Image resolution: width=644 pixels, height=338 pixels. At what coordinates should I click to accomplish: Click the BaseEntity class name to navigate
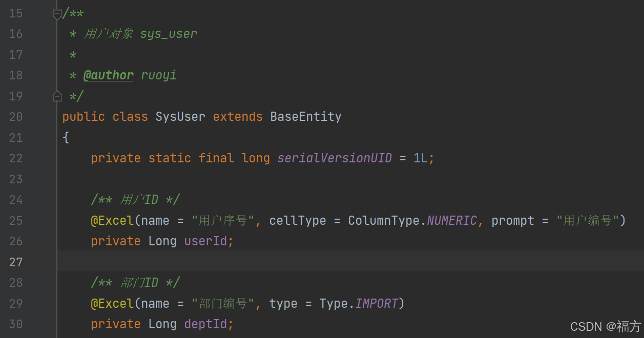point(305,116)
